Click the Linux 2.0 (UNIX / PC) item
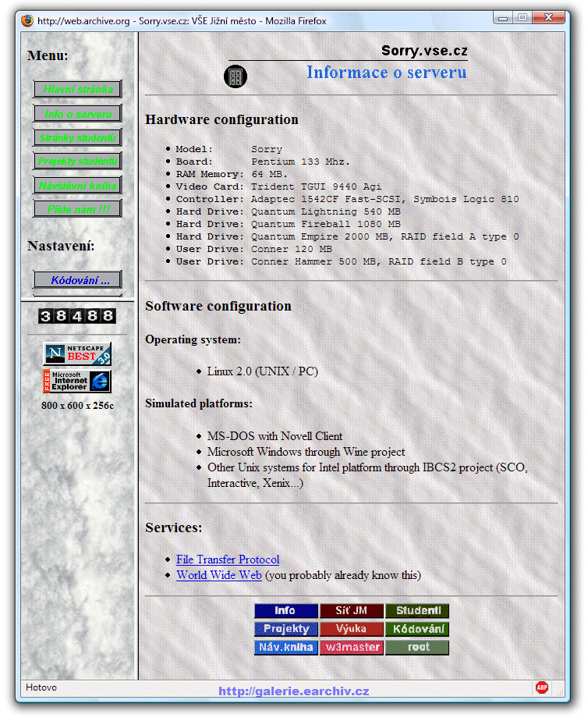Image resolution: width=588 pixels, height=721 pixels. (263, 371)
